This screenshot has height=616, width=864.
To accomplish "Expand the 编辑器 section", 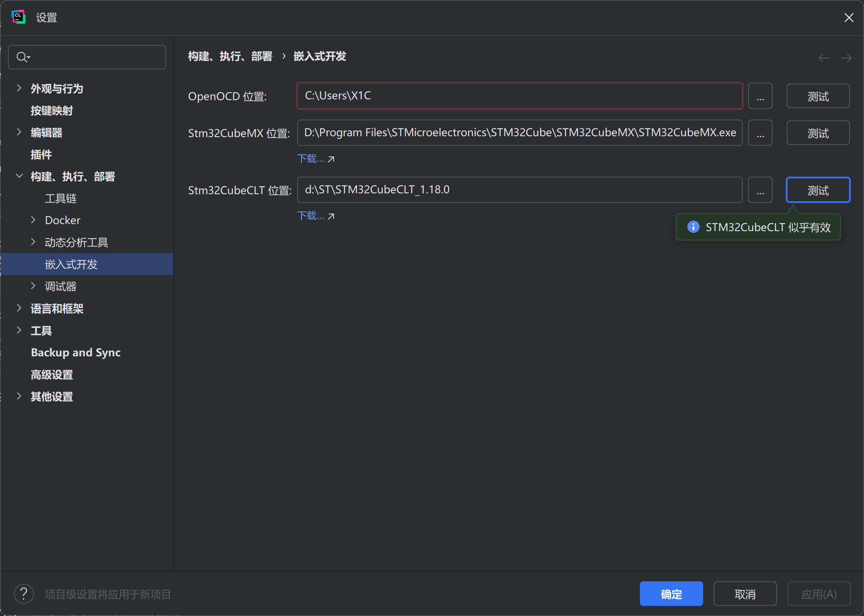I will [x=19, y=132].
